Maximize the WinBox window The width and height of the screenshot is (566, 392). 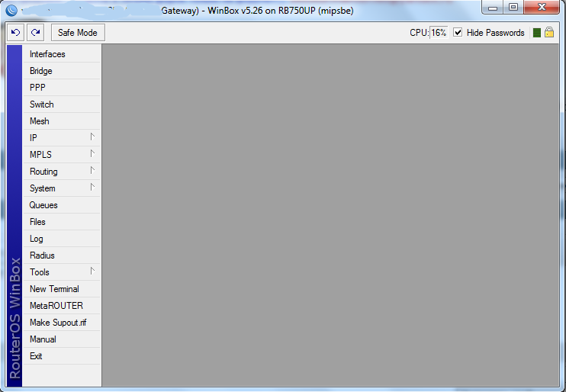513,7
